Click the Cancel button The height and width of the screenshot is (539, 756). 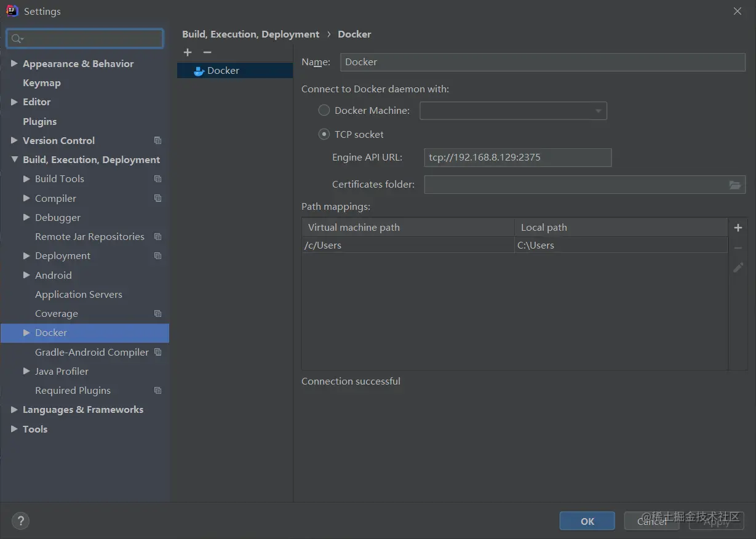pos(651,521)
